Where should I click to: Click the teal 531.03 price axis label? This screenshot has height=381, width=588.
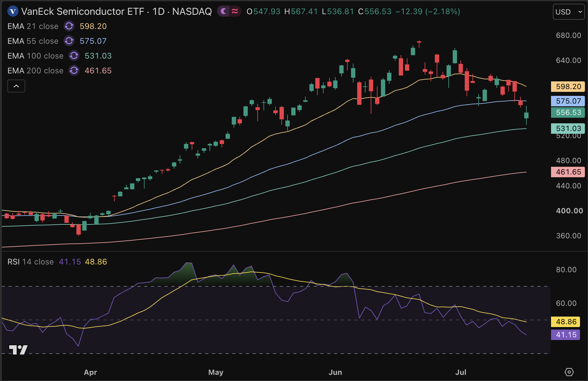[568, 129]
